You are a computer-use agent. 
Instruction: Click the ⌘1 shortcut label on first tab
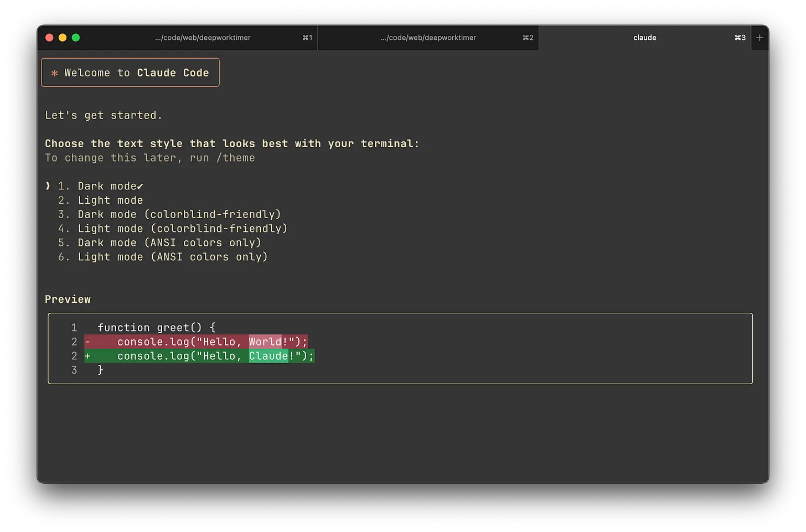pyautogui.click(x=307, y=38)
